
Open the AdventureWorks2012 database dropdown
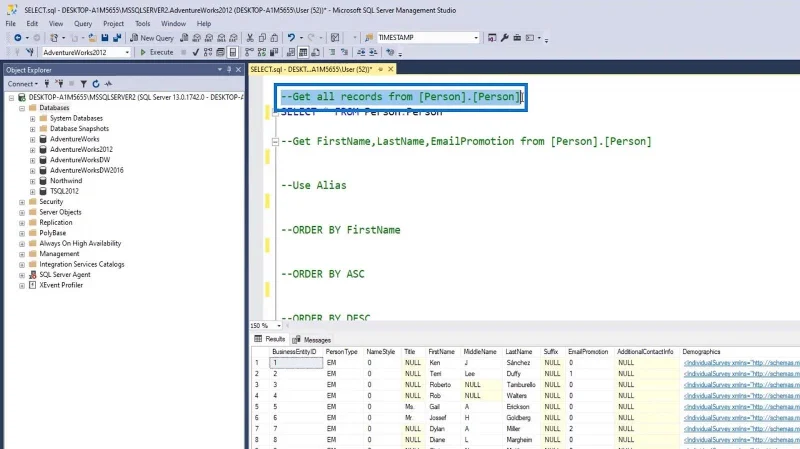coord(127,52)
